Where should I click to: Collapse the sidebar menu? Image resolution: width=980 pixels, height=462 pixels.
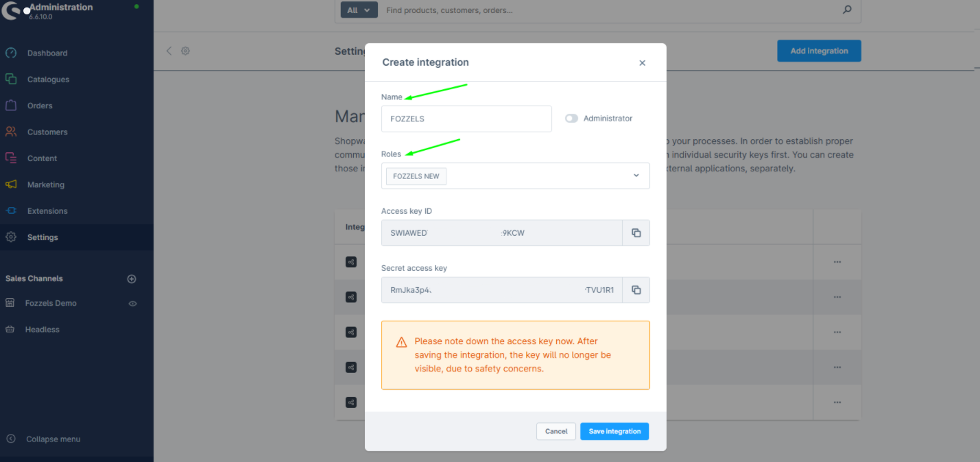[x=53, y=439]
